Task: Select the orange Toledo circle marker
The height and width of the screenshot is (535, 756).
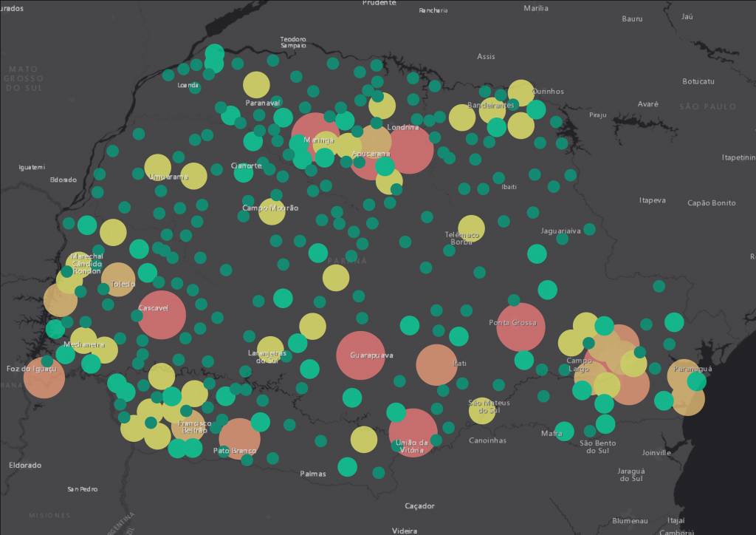Action: click(118, 279)
